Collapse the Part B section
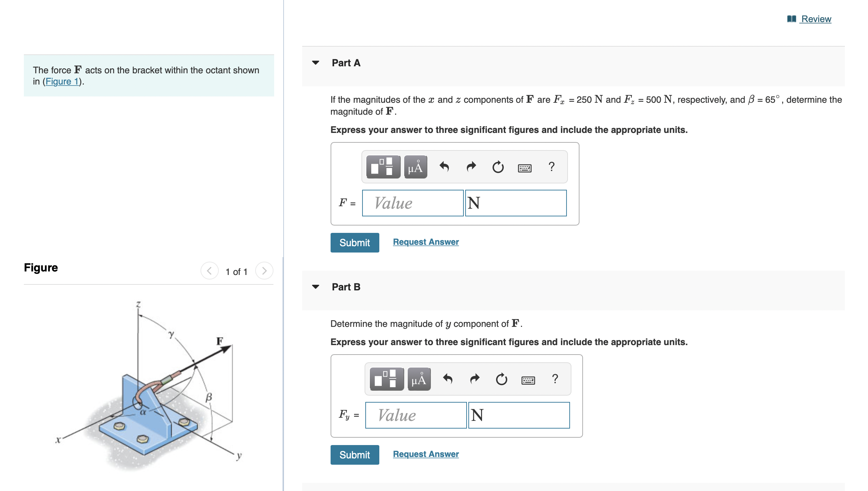This screenshot has width=868, height=491. (x=316, y=287)
